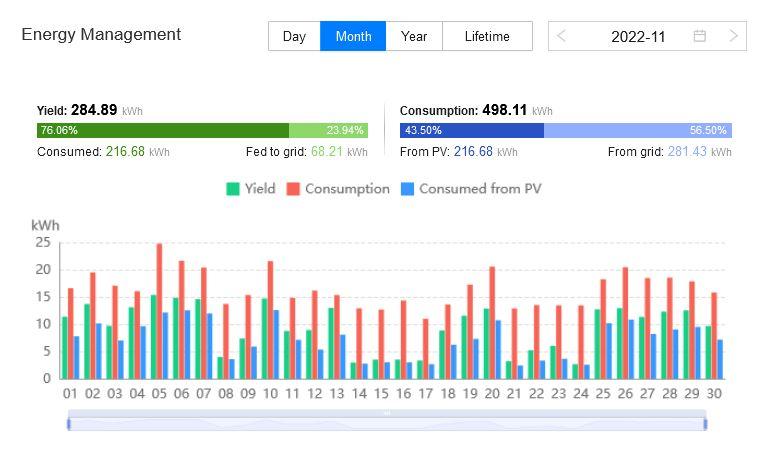Click the tallest red consumption bar on day 05
The width and height of the screenshot is (768, 449).
(159, 310)
